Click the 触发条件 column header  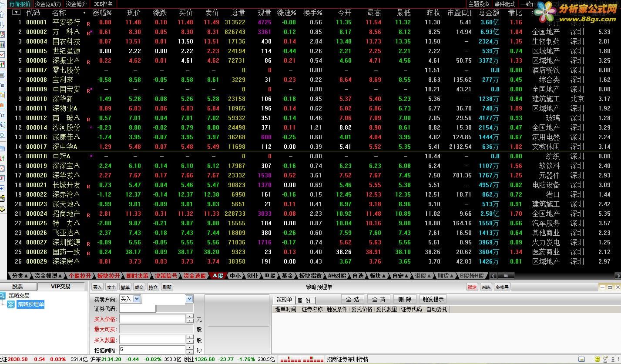pyautogui.click(x=337, y=309)
